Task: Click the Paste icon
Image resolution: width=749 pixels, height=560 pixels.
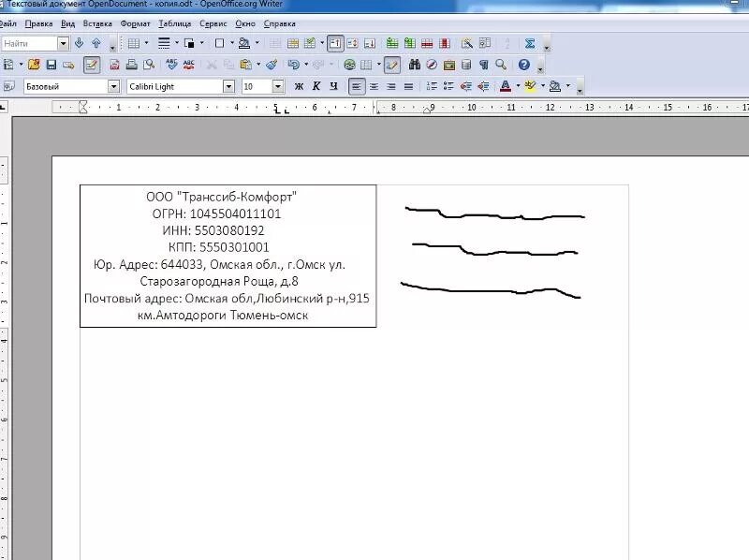Action: (245, 65)
